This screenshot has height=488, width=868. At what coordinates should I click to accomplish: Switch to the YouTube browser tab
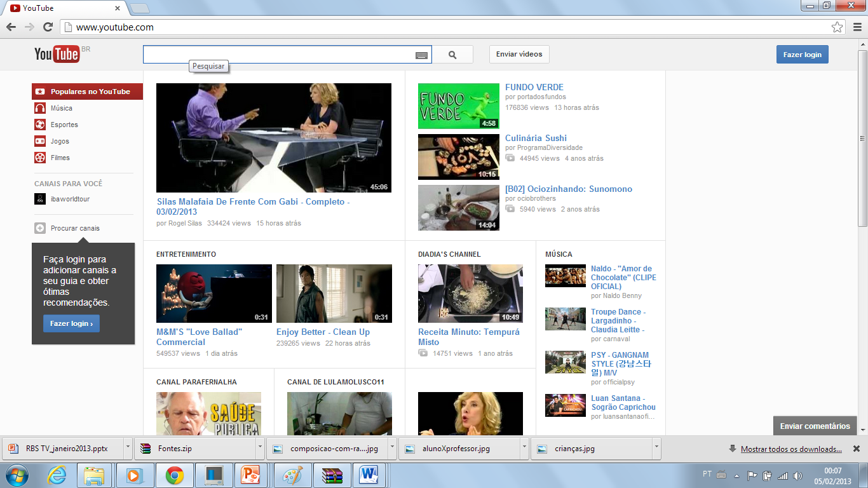pyautogui.click(x=64, y=8)
